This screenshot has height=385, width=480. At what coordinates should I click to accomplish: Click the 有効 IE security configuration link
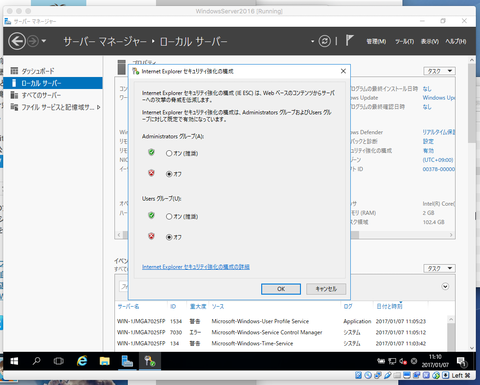pos(428,151)
